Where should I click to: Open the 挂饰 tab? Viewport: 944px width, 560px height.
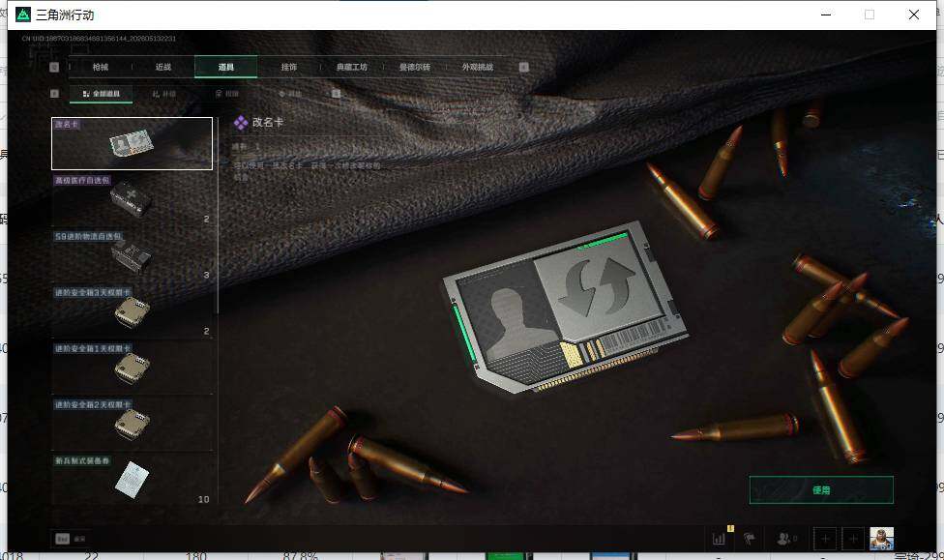[x=288, y=67]
